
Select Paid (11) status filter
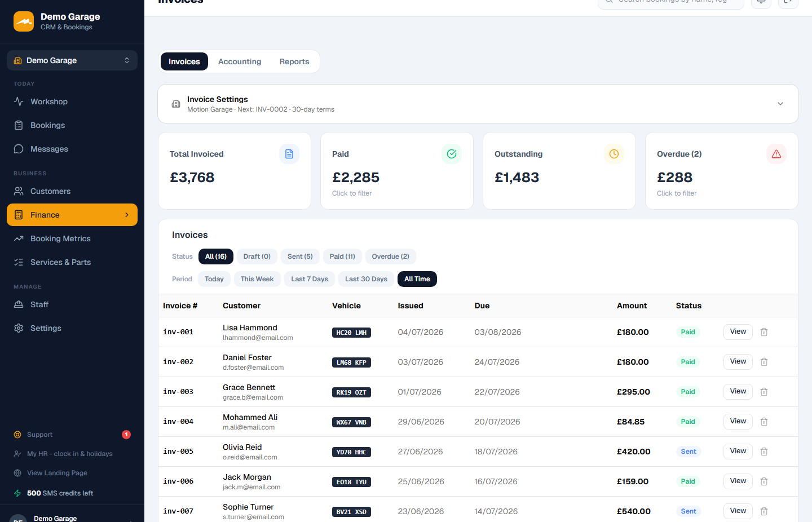[x=342, y=256]
